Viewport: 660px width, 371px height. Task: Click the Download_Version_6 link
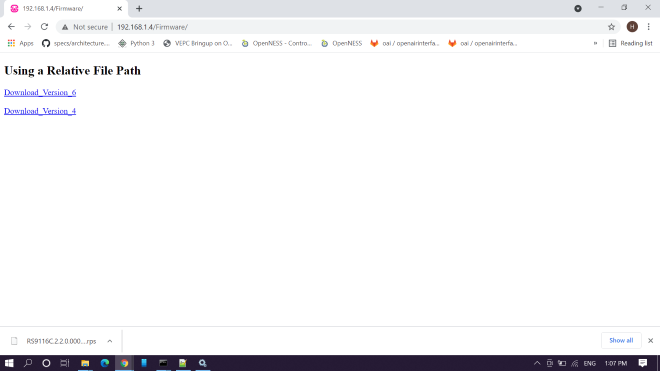click(40, 92)
